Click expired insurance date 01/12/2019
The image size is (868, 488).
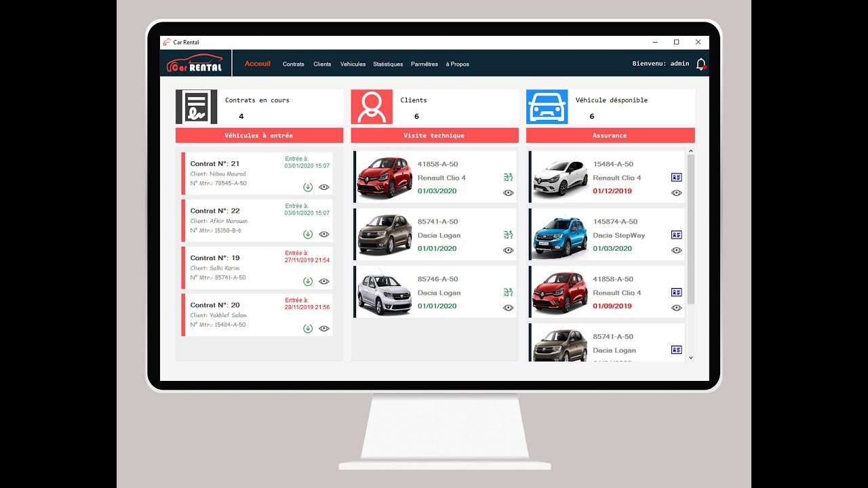point(612,191)
